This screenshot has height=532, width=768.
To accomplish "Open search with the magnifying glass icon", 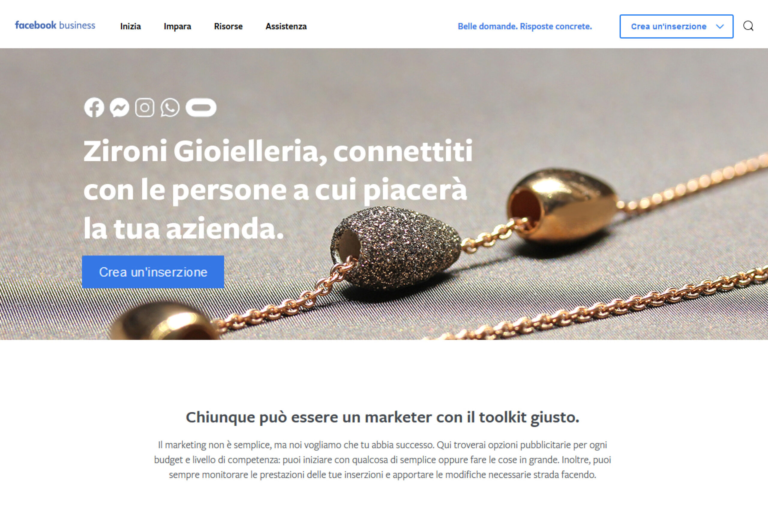I will (748, 26).
